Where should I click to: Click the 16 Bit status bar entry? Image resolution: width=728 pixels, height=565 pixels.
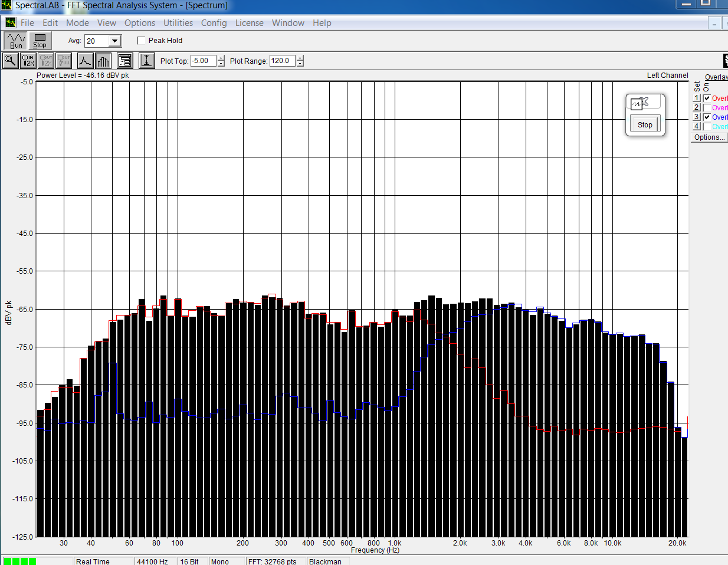pyautogui.click(x=192, y=561)
